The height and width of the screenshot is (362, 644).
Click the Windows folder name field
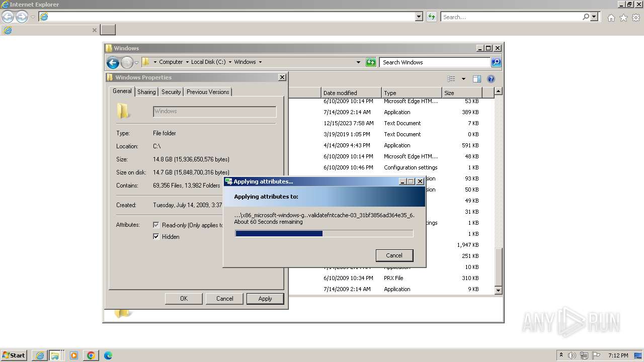coord(214,112)
